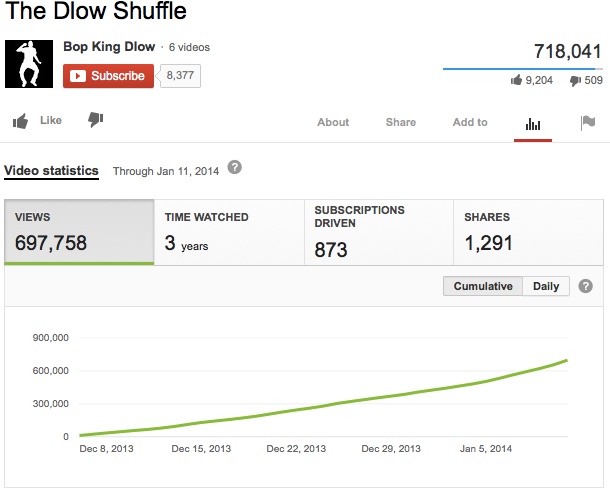Click the 300,000 y-axis label
The width and height of the screenshot is (610, 489).
coord(51,404)
